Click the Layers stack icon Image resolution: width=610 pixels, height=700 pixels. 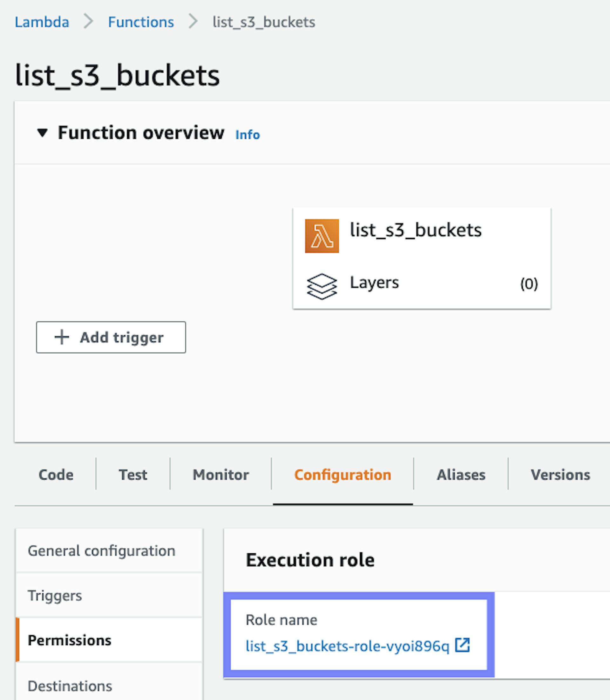point(322,286)
